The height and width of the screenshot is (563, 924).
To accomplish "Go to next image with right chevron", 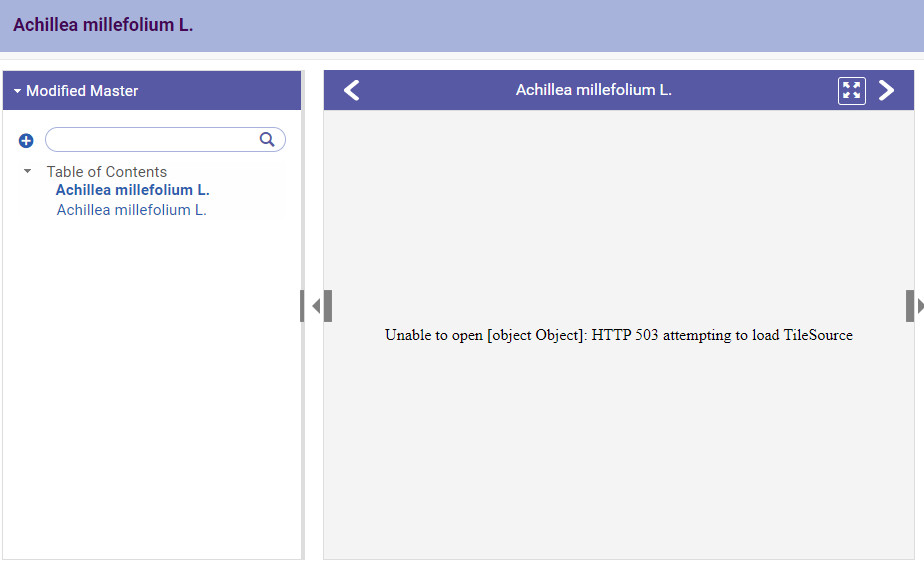I will (886, 90).
